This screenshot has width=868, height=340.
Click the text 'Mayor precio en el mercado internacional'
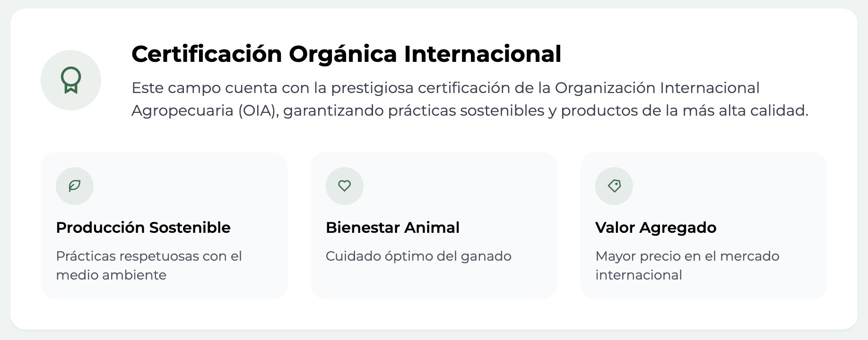tap(687, 265)
